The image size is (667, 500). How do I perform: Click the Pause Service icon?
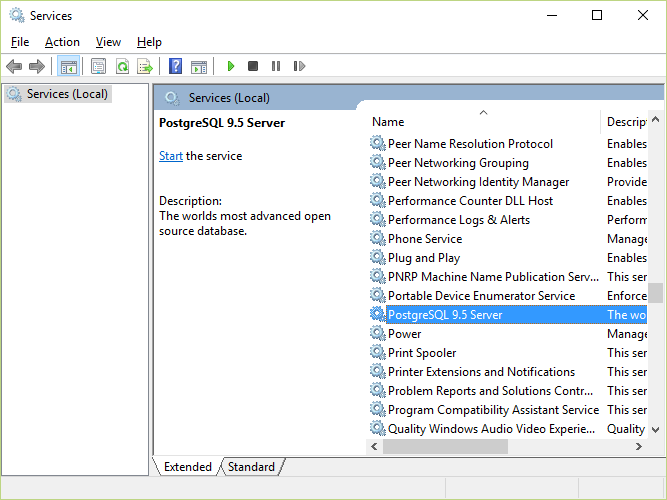(276, 66)
